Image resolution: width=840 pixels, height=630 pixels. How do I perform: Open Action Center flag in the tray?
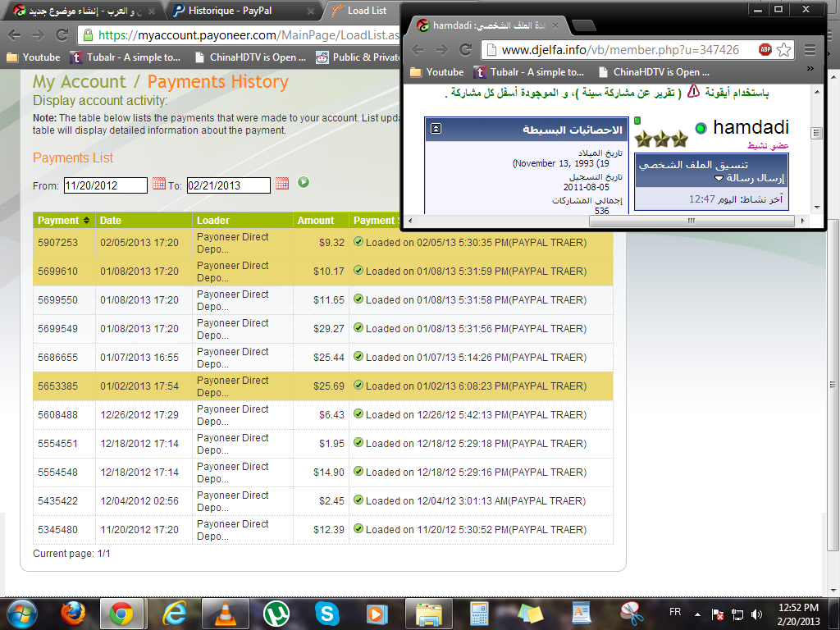(718, 614)
